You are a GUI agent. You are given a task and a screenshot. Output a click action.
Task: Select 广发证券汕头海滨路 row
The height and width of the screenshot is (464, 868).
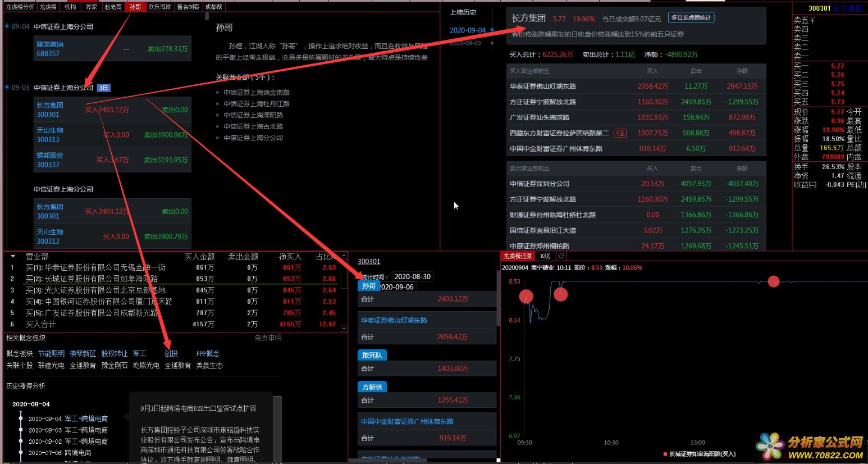pyautogui.click(x=636, y=117)
